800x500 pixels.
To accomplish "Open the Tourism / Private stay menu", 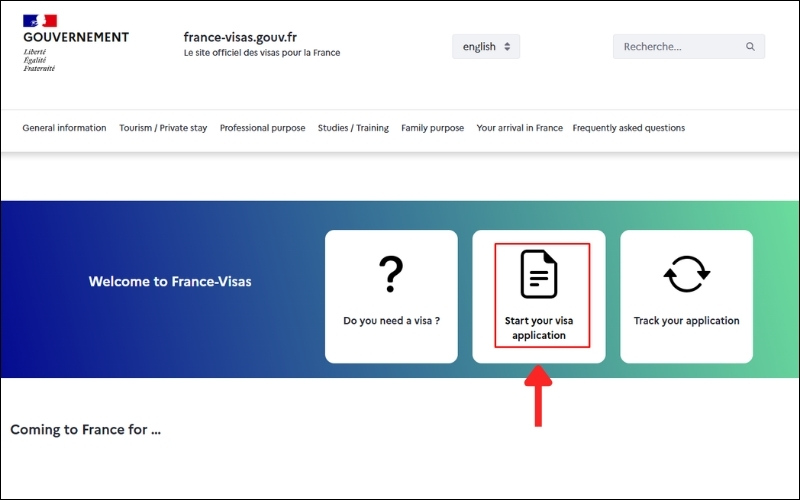I will point(163,128).
